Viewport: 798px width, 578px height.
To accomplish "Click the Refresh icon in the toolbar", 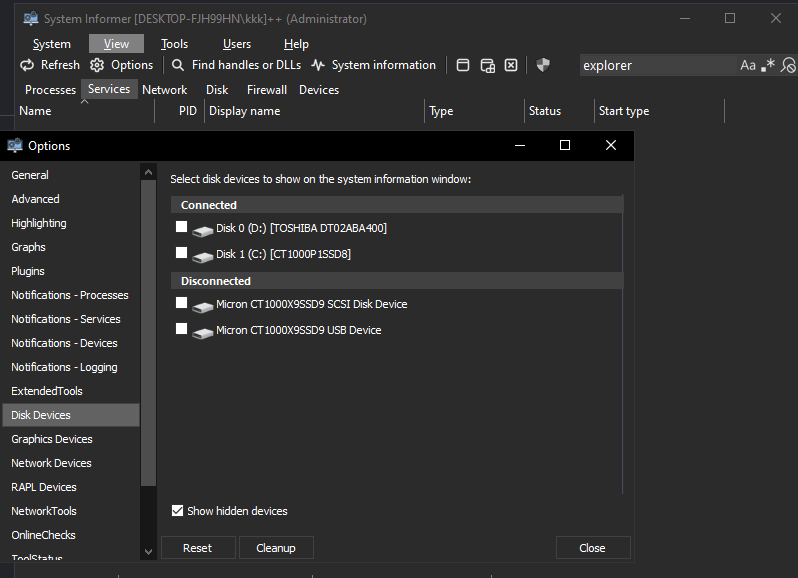I will coord(26,65).
